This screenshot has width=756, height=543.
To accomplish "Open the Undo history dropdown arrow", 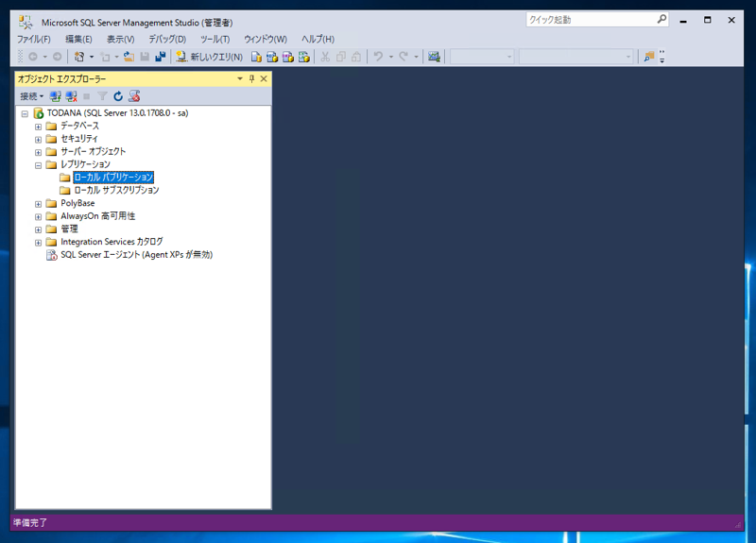I will (391, 57).
